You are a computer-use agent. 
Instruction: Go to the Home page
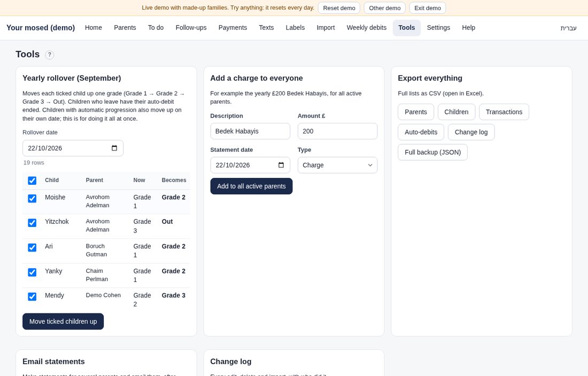tap(94, 28)
